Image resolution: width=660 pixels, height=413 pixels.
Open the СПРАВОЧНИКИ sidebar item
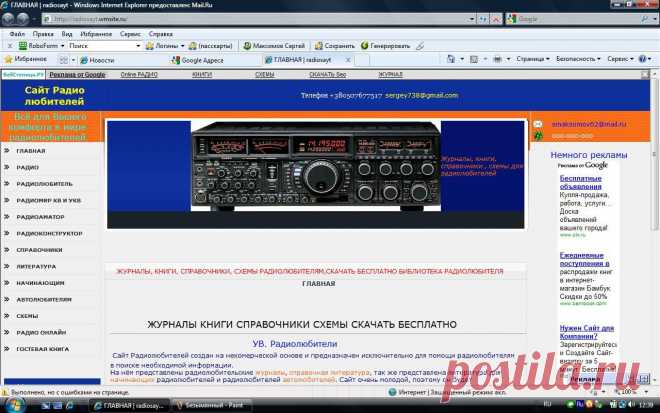tap(39, 250)
